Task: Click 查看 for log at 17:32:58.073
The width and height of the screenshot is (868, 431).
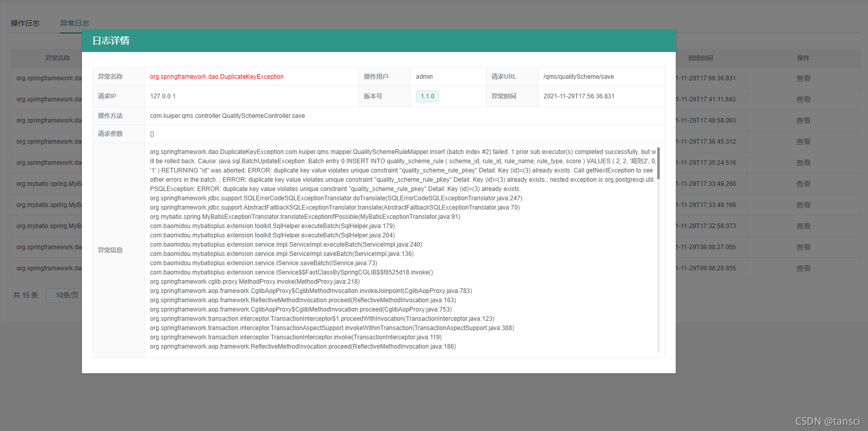Action: pos(803,226)
